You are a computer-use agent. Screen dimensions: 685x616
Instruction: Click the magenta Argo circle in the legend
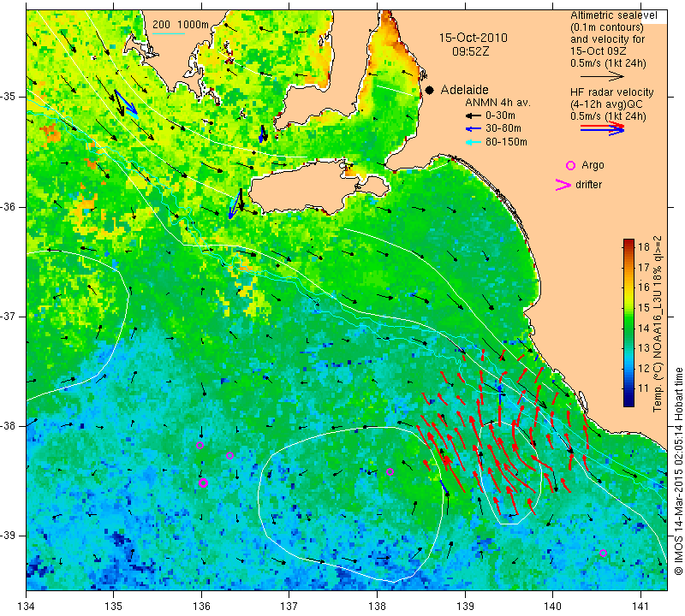[x=570, y=165]
